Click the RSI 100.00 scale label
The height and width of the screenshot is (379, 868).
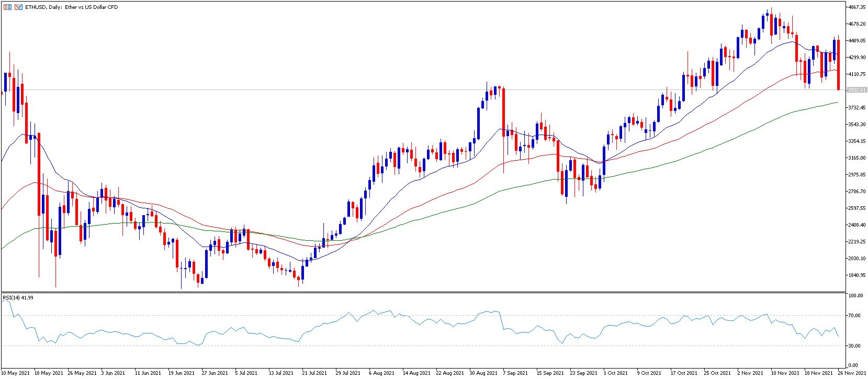856,296
